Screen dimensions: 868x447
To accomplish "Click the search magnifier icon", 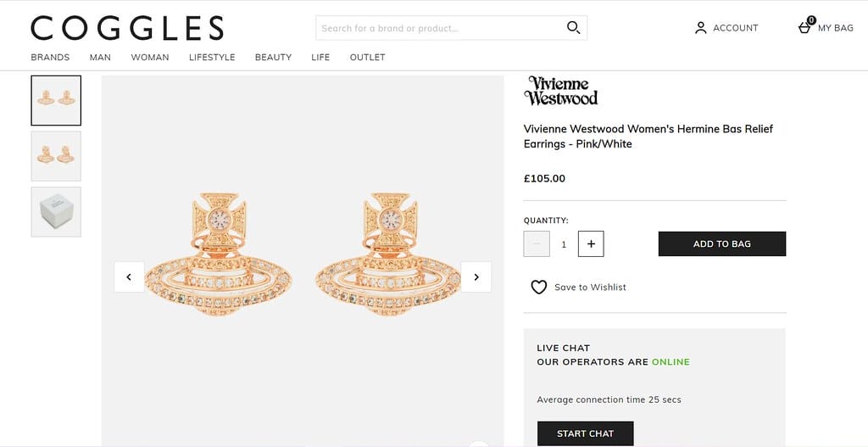I will [574, 28].
